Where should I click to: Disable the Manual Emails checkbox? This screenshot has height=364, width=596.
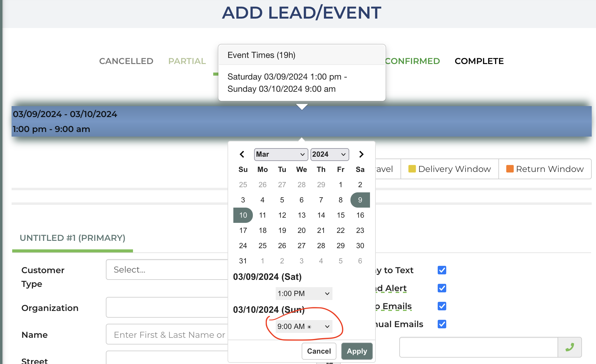pos(442,324)
